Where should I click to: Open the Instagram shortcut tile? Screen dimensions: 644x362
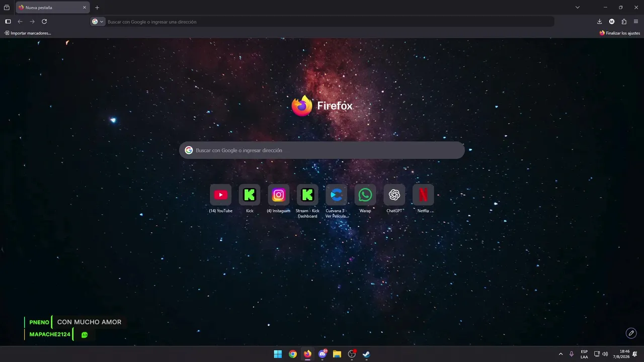[x=279, y=195]
